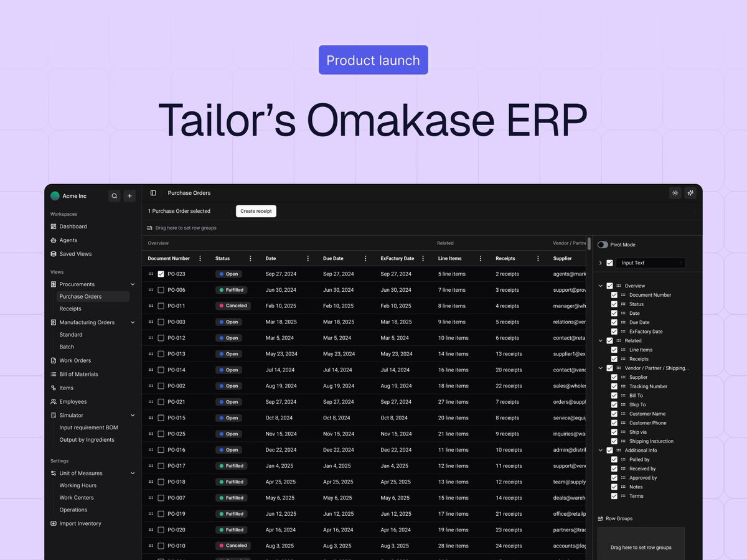Collapse the Procurements section chevron
The height and width of the screenshot is (560, 747).
pyautogui.click(x=133, y=284)
